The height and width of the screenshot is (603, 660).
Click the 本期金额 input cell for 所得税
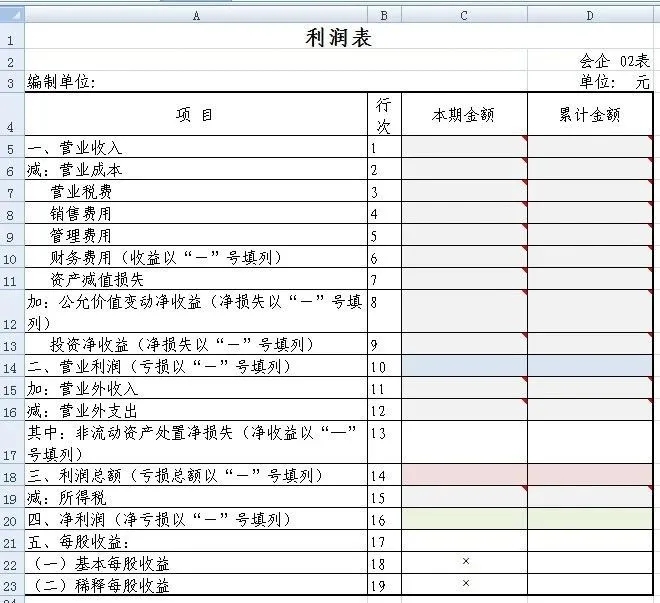pos(464,497)
